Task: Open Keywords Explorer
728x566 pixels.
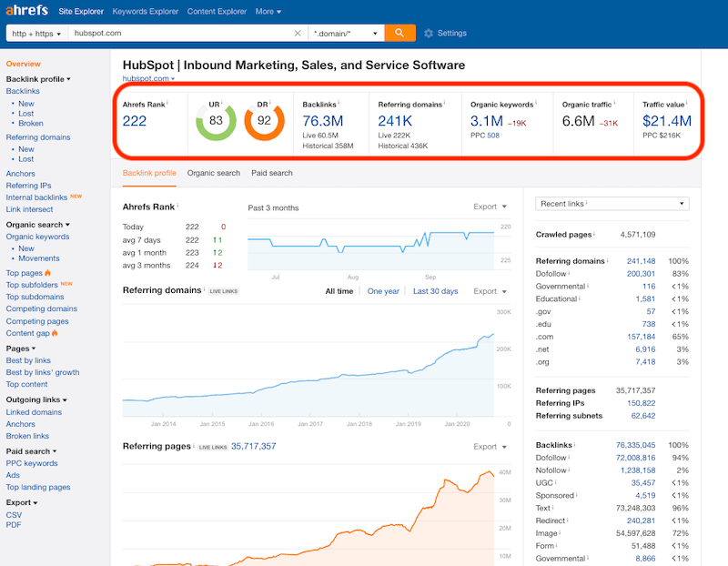Action: [x=146, y=12]
